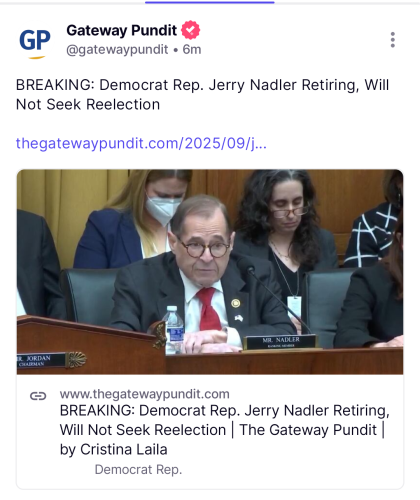Click the chain link icon in preview card
Viewport: 420px width, 500px height.
click(x=38, y=396)
